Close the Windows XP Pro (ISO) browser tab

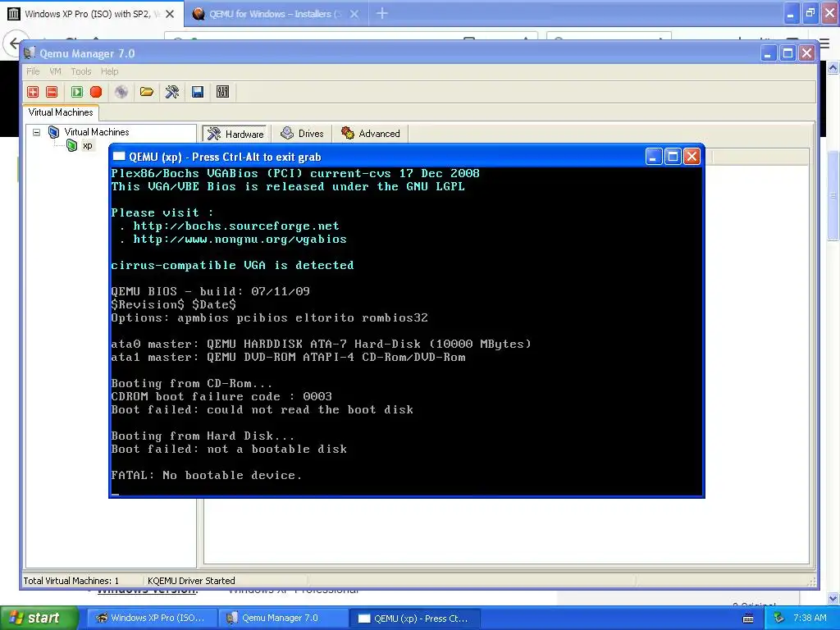[170, 14]
